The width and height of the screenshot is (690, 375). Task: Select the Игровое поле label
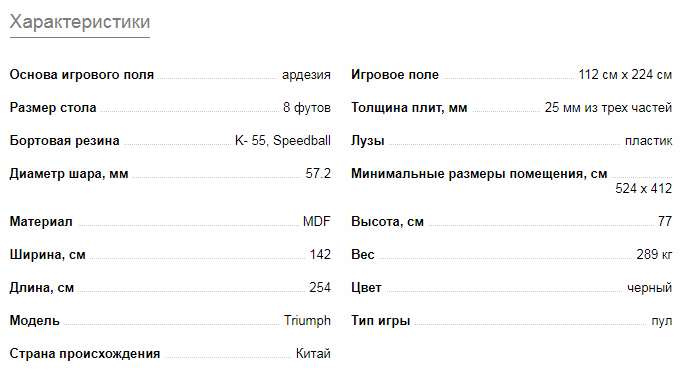(x=395, y=75)
